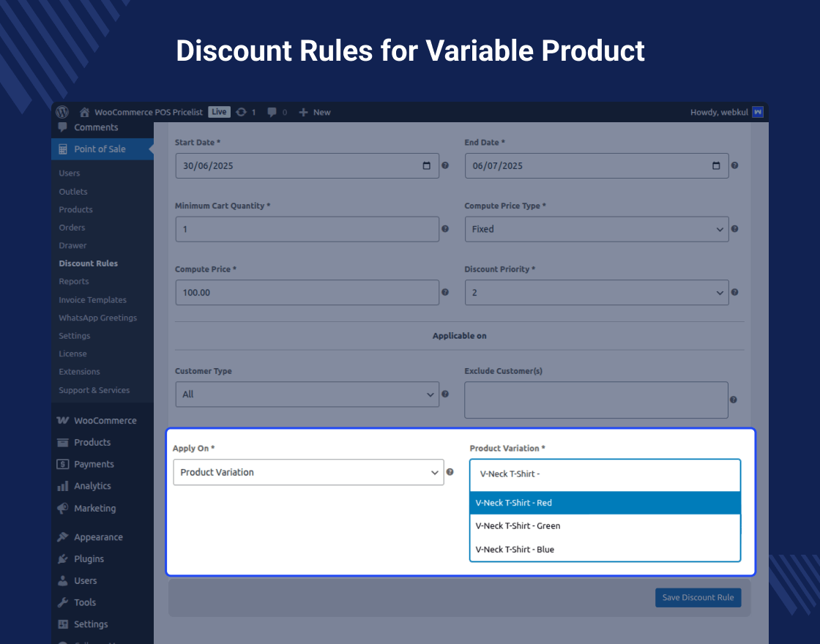Click Plugins plug icon

click(x=63, y=559)
